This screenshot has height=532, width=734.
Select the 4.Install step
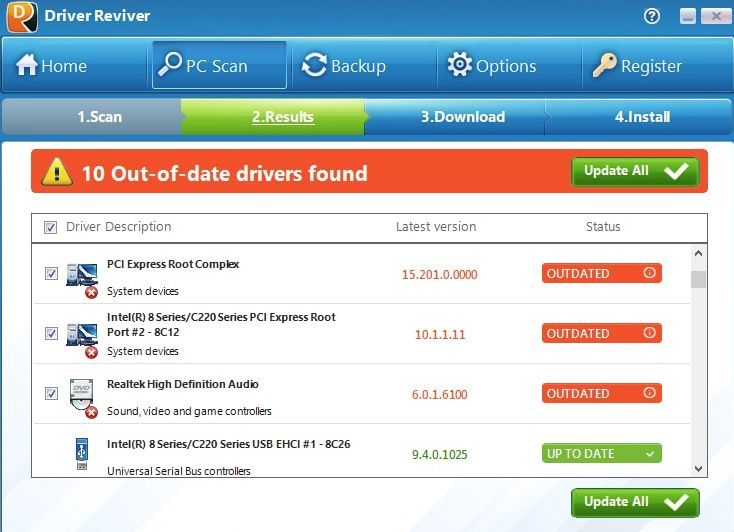point(639,117)
